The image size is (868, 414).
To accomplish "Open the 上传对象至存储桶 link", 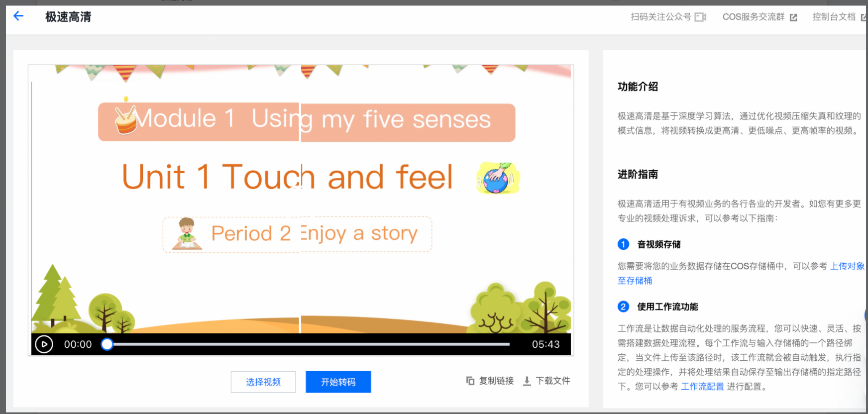I will 847,266.
